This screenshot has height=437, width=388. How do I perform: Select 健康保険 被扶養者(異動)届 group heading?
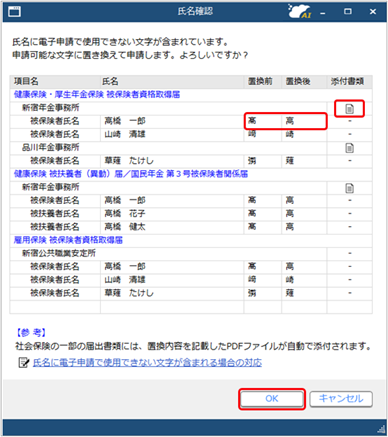pyautogui.click(x=131, y=174)
